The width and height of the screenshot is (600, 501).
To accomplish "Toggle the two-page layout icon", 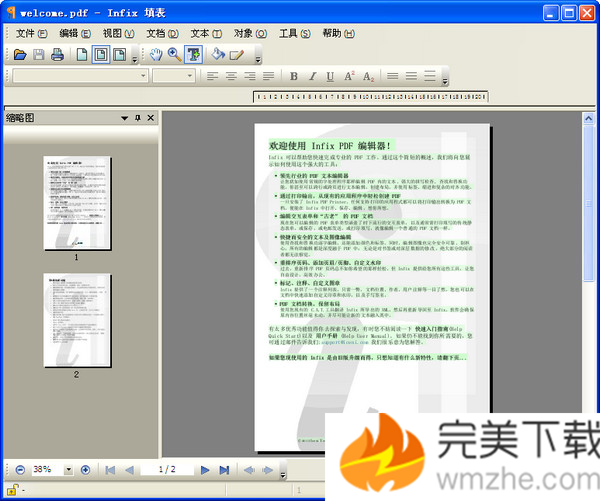I will [120, 55].
